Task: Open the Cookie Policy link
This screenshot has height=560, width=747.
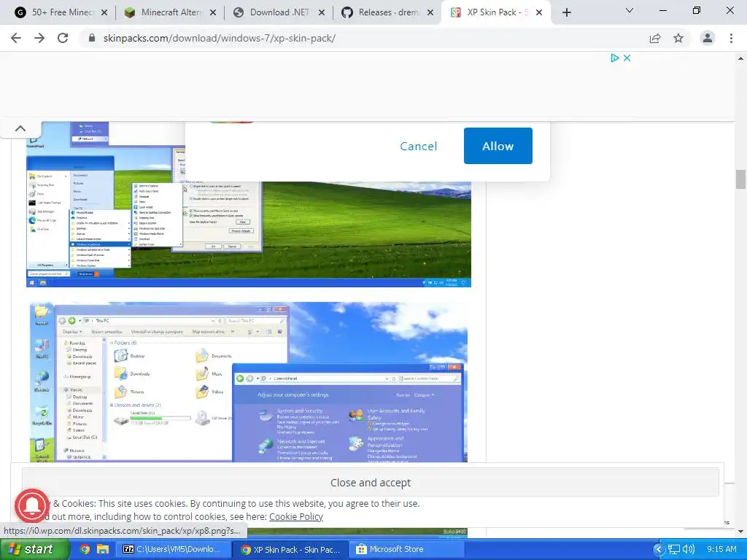Action: [296, 517]
